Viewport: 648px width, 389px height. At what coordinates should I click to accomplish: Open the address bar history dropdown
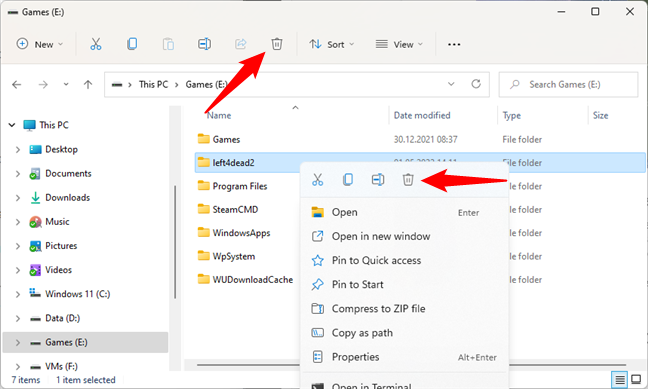(451, 84)
